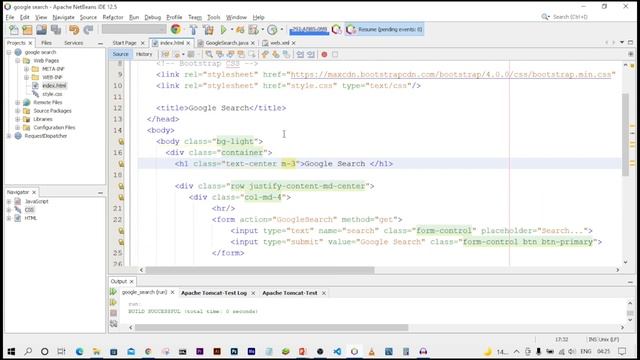This screenshot has height=360, width=640.
Task: Click the Windows Start button
Action: point(11,351)
